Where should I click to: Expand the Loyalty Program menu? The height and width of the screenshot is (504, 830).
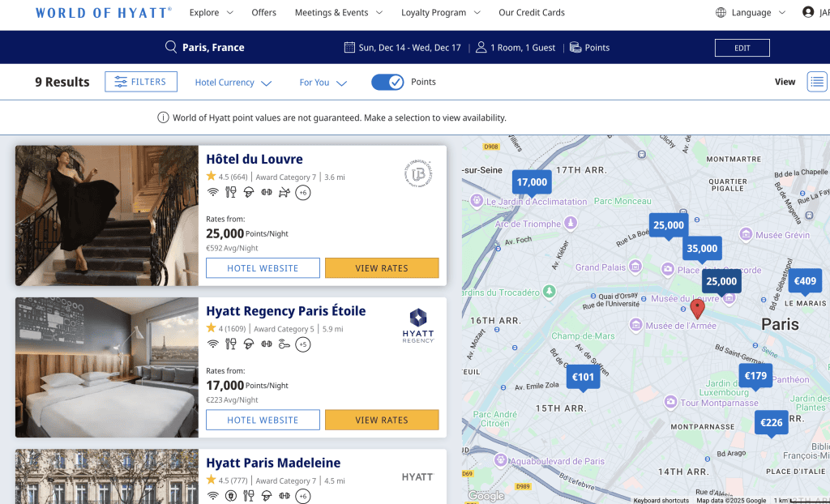tap(441, 12)
